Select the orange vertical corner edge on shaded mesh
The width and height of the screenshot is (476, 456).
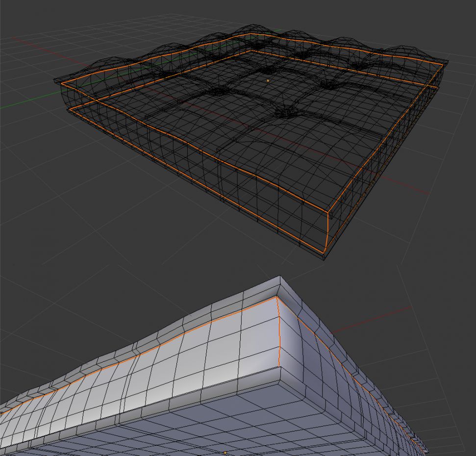pyautogui.click(x=278, y=331)
